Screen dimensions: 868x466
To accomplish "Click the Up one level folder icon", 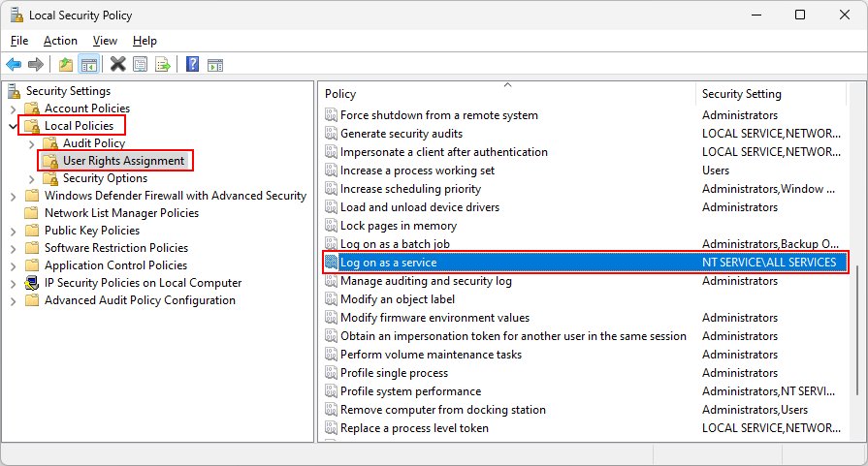I will point(66,65).
